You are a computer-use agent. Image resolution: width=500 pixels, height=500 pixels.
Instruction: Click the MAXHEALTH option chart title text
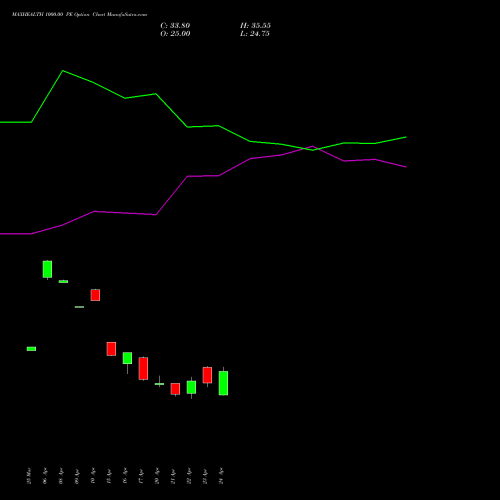79,15
